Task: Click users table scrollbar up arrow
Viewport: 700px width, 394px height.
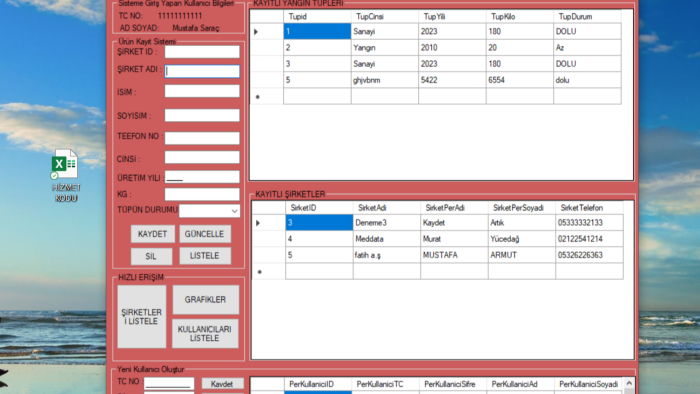Action: 629,383
